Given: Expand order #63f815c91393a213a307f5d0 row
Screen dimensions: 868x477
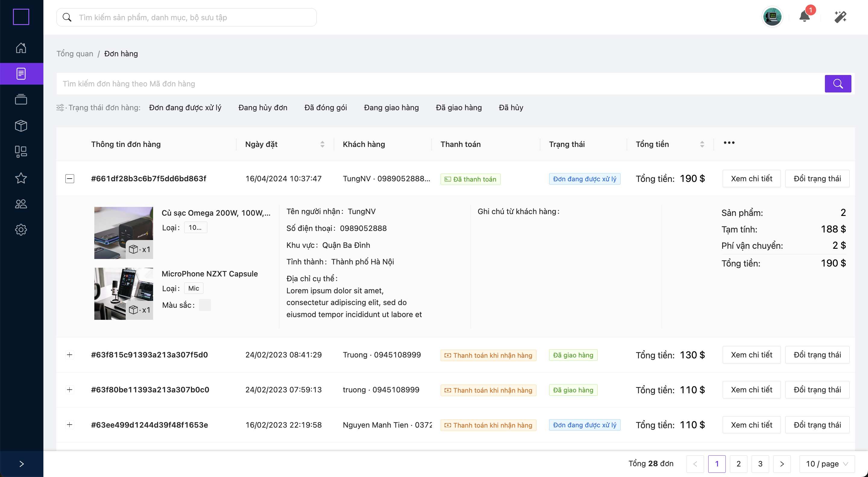Looking at the screenshot, I should (x=70, y=355).
